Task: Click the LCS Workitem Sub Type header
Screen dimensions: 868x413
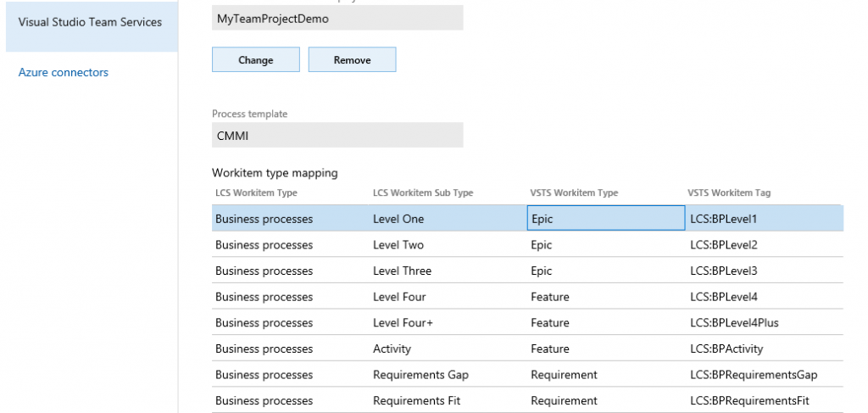Action: click(x=422, y=193)
